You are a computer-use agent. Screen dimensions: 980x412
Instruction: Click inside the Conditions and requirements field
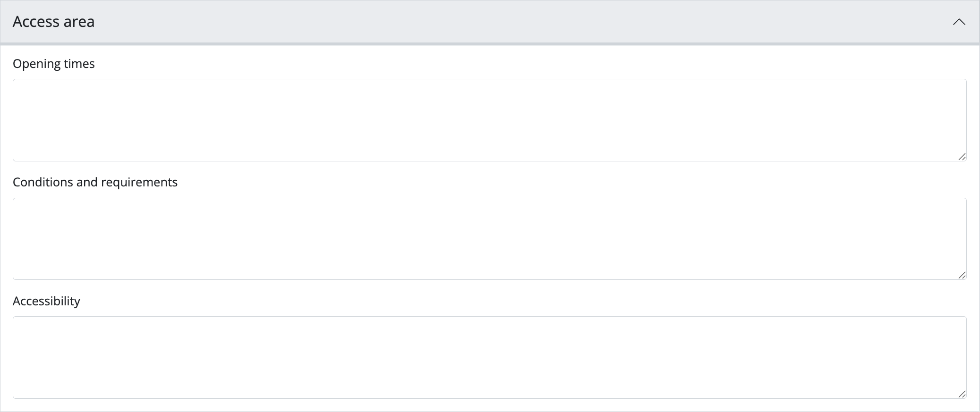tap(489, 239)
